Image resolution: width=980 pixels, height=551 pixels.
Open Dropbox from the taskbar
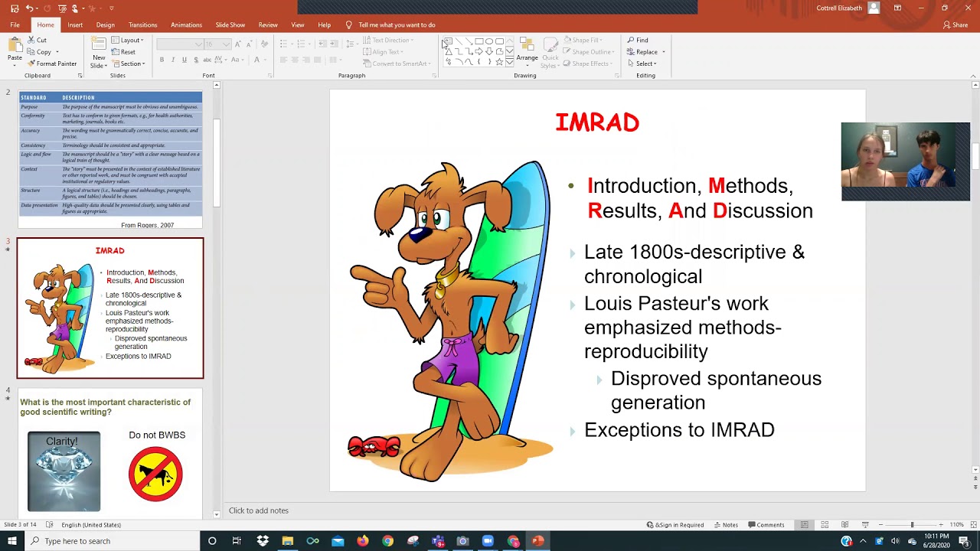[x=263, y=541]
